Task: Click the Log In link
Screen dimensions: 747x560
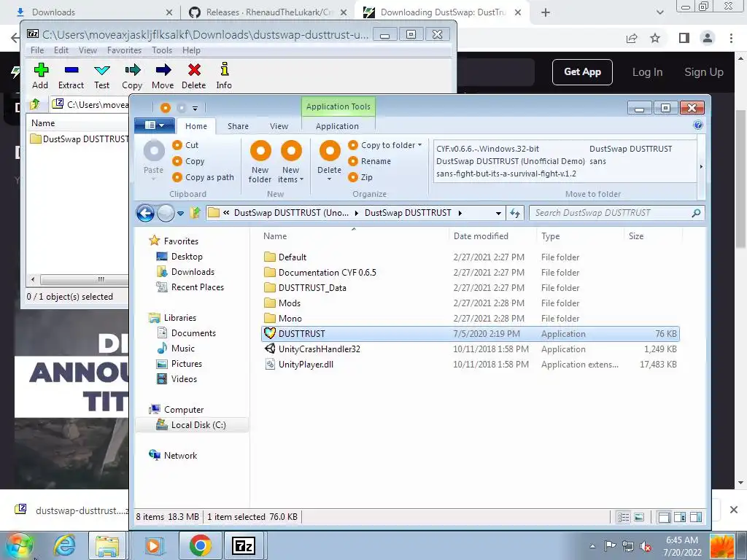Action: coord(648,72)
